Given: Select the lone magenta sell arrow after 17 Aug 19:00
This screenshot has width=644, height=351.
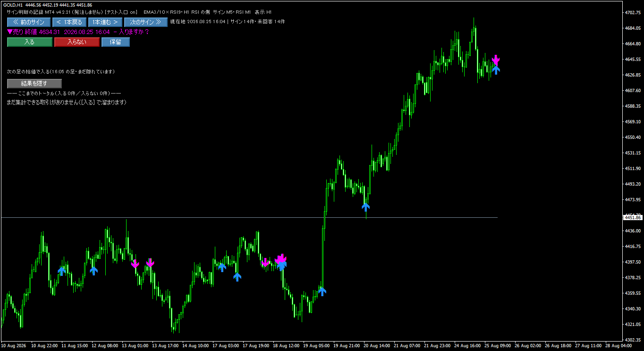Looking at the screenshot, I should coord(265,262).
